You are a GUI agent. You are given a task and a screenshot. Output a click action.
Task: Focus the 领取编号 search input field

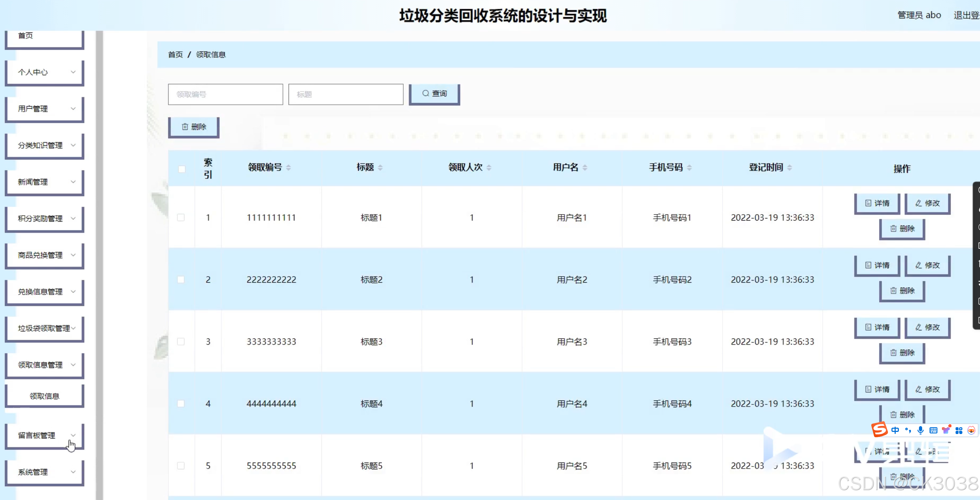pos(225,94)
